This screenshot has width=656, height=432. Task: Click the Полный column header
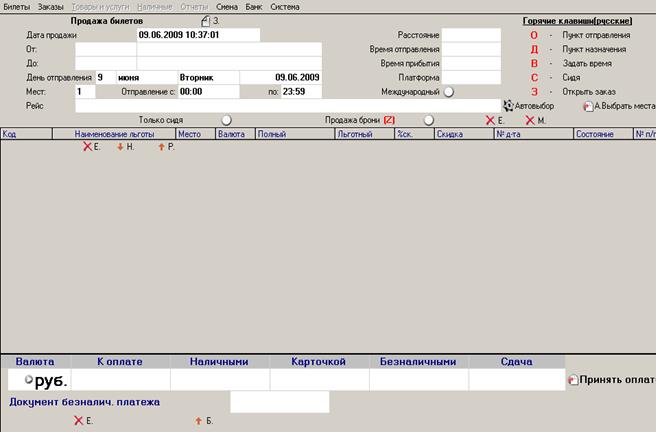pos(295,134)
